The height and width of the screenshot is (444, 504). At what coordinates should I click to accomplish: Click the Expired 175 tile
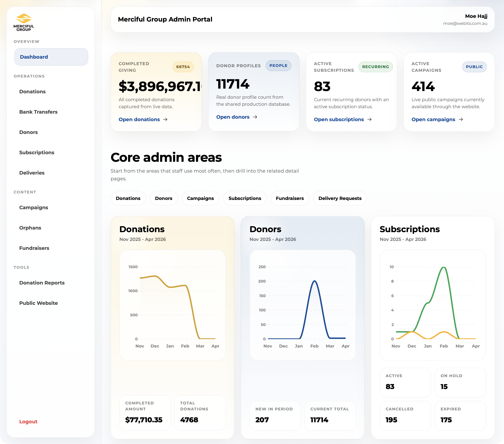460,416
